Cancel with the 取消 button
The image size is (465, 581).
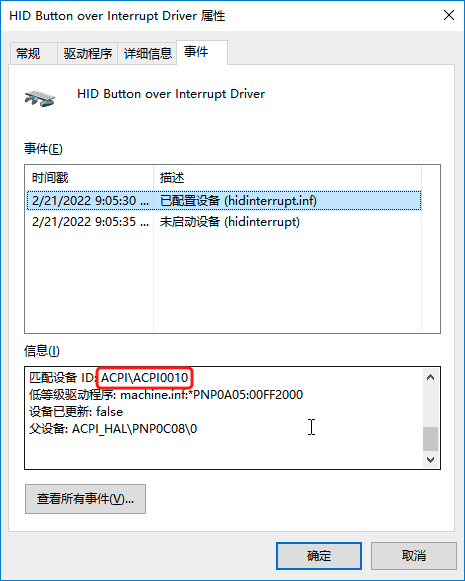[x=414, y=556]
